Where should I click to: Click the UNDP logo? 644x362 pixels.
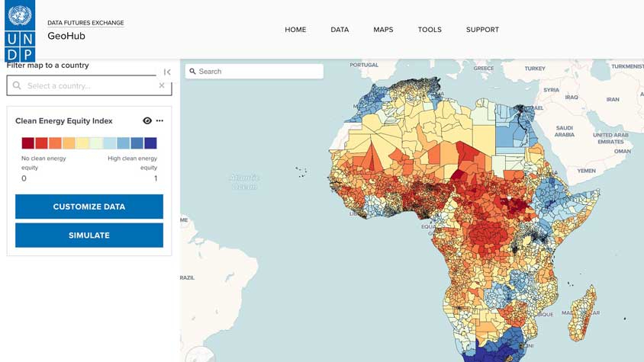[x=20, y=31]
